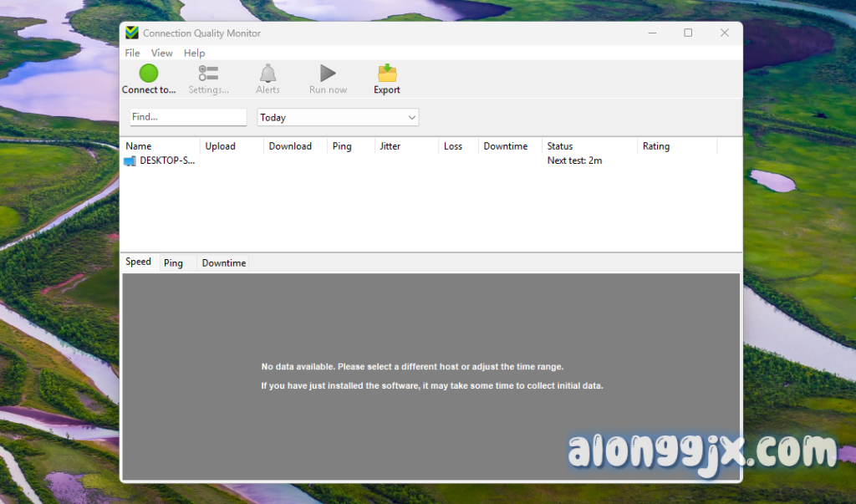Click the Connection Quality Monitor title bar icon
Viewport: 856px width, 504px height.
point(132,33)
